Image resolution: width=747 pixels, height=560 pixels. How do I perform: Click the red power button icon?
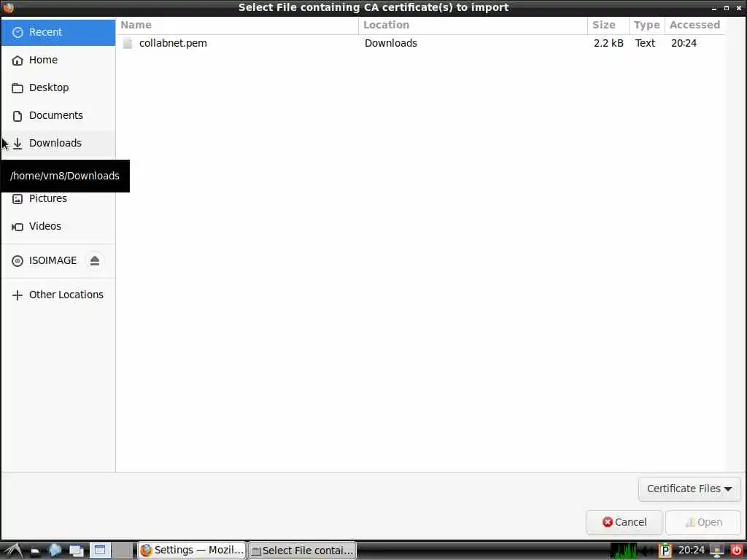736,551
